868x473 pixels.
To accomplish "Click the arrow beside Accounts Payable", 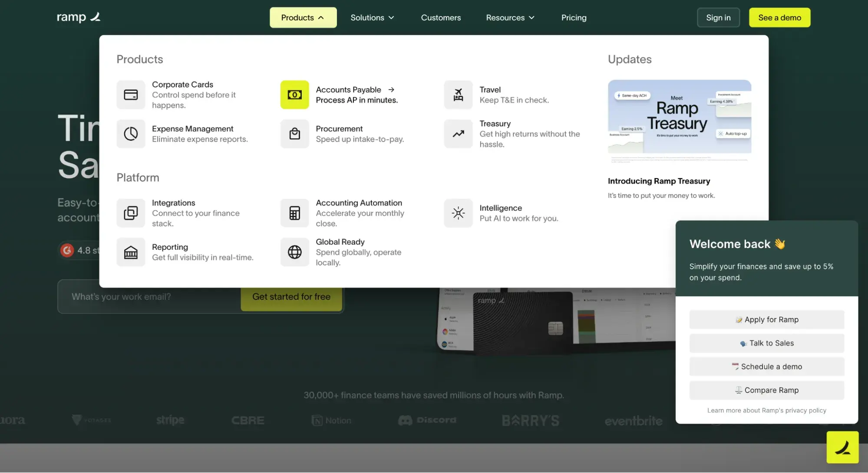I will (x=391, y=89).
